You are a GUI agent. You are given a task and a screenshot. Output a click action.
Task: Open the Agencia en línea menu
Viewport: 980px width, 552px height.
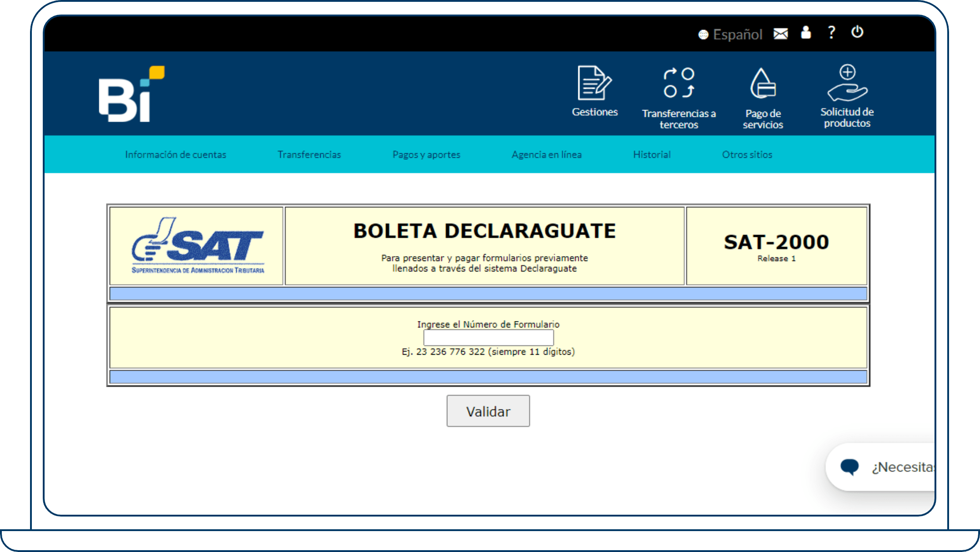(546, 155)
